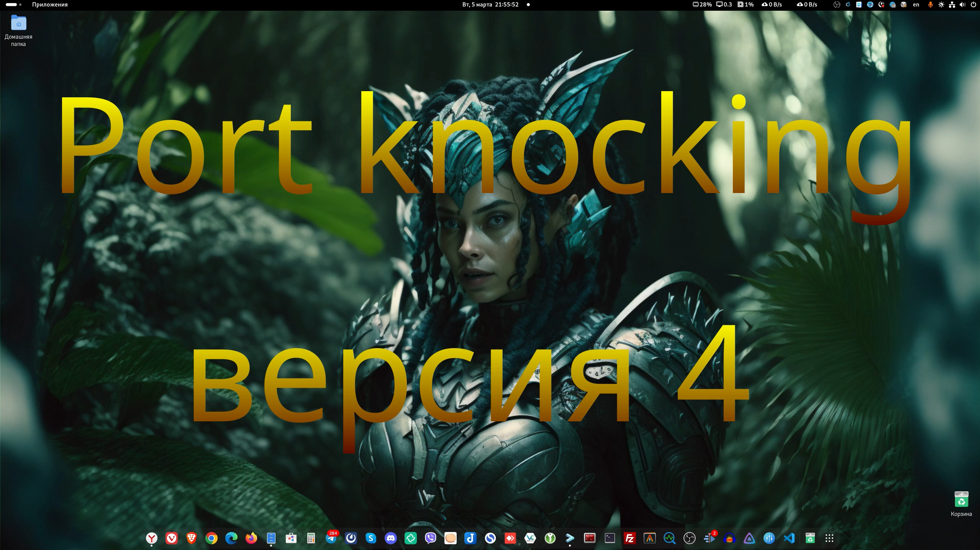Launch Audacity audio editor

(x=729, y=538)
